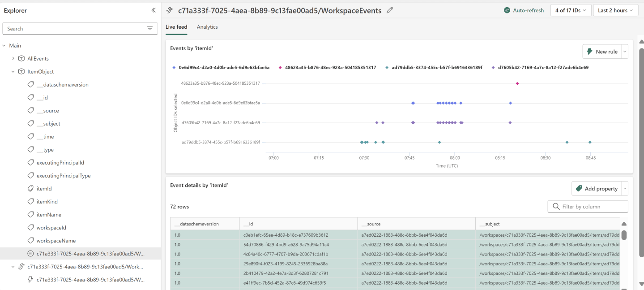Collapse the Explorer panel with the double-chevron icon
The height and width of the screenshot is (290, 644).
click(153, 10)
